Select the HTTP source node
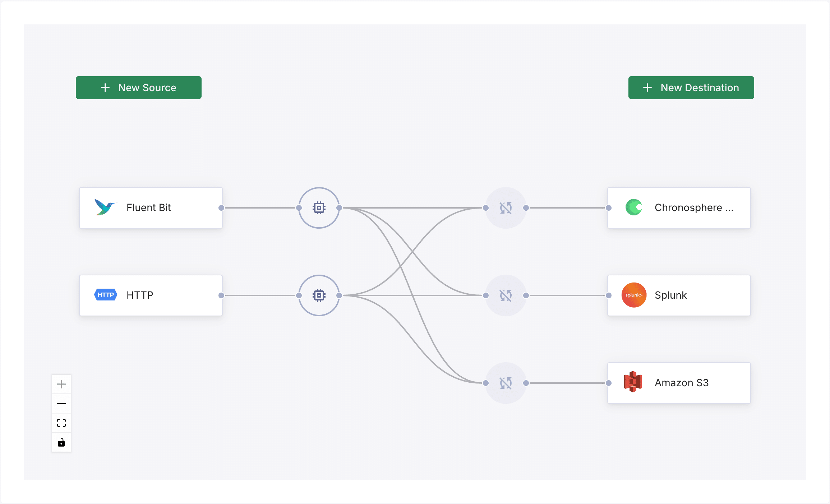Viewport: 830px width, 504px height. 151,295
